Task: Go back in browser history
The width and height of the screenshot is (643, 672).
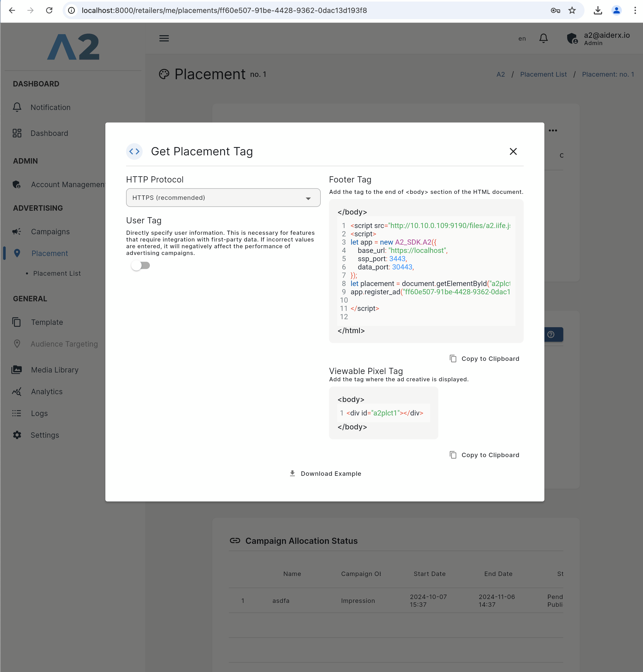Action: (x=12, y=10)
